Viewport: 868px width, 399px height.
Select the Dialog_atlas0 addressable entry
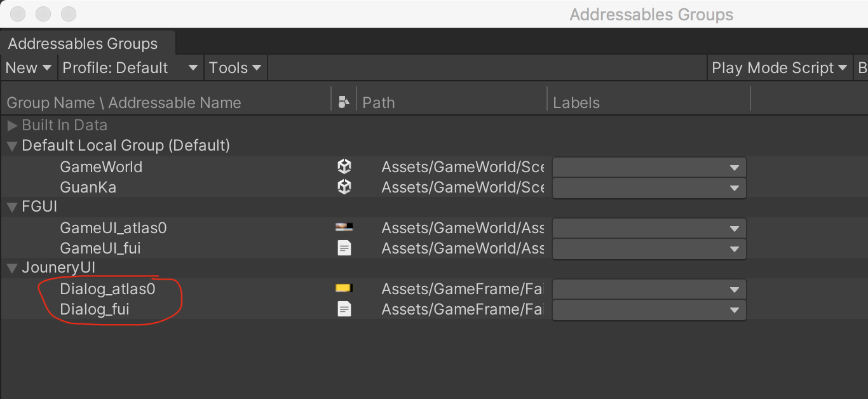pos(107,289)
